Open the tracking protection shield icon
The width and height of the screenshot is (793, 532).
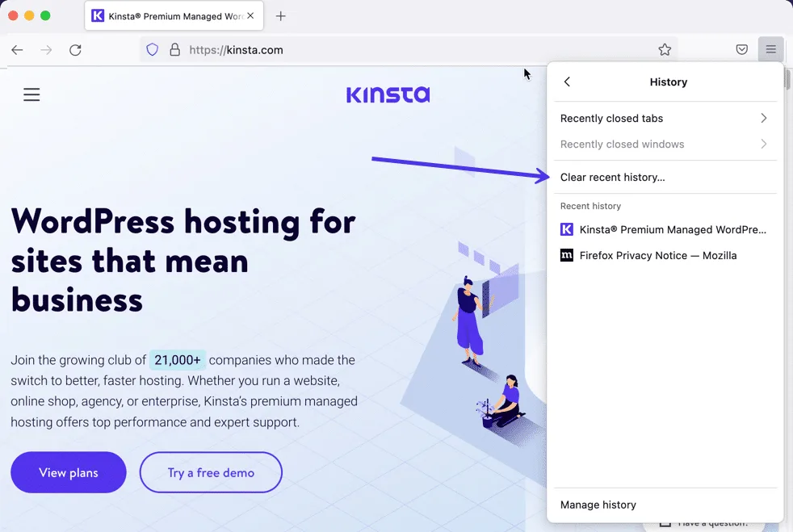153,49
